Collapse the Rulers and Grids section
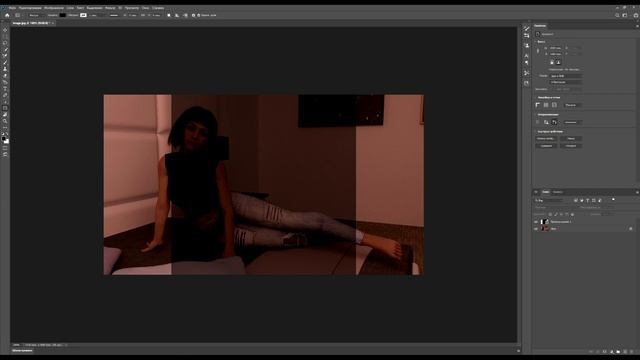Image resolution: width=640 pixels, height=360 pixels. tap(536, 98)
